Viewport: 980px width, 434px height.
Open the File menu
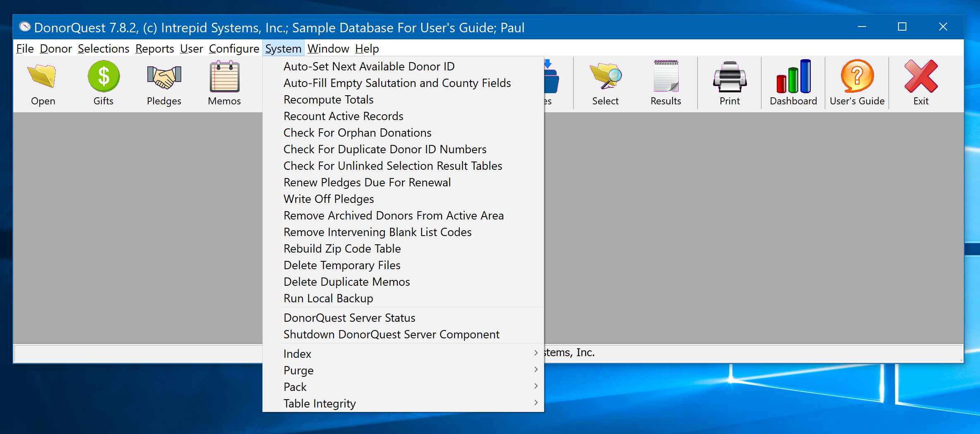coord(25,48)
